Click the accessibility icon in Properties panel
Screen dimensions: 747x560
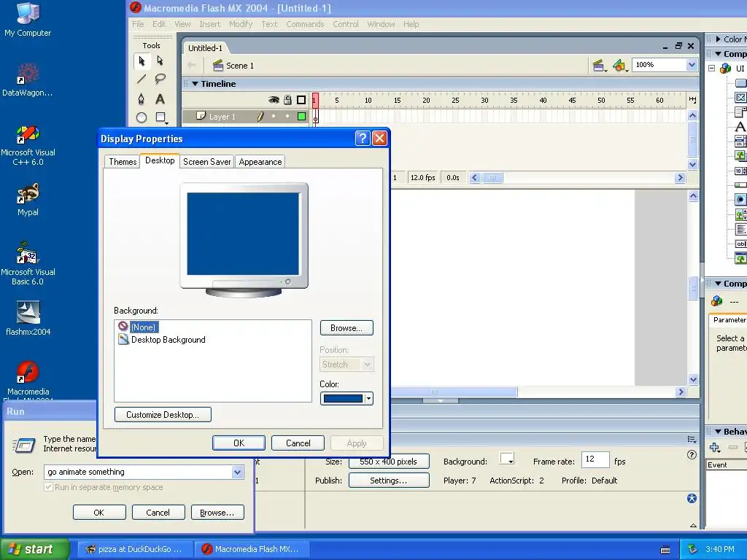pos(692,499)
